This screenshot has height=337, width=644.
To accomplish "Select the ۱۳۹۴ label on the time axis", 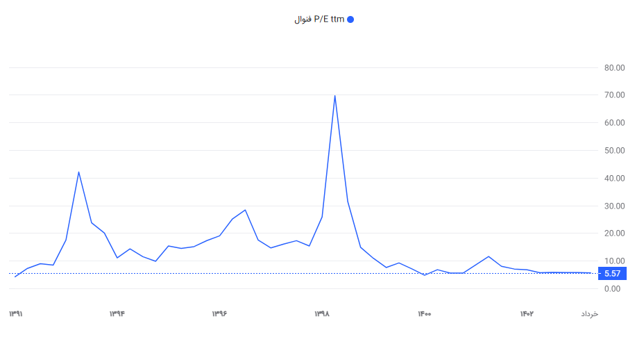I will click(117, 314).
